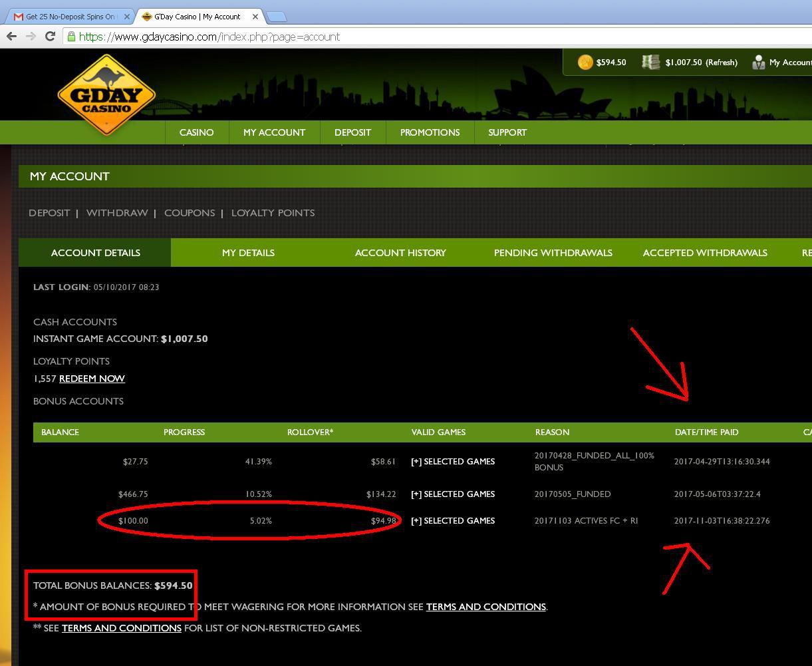This screenshot has width=812, height=666.
Task: Click the 41.39% progress value
Action: [259, 462]
